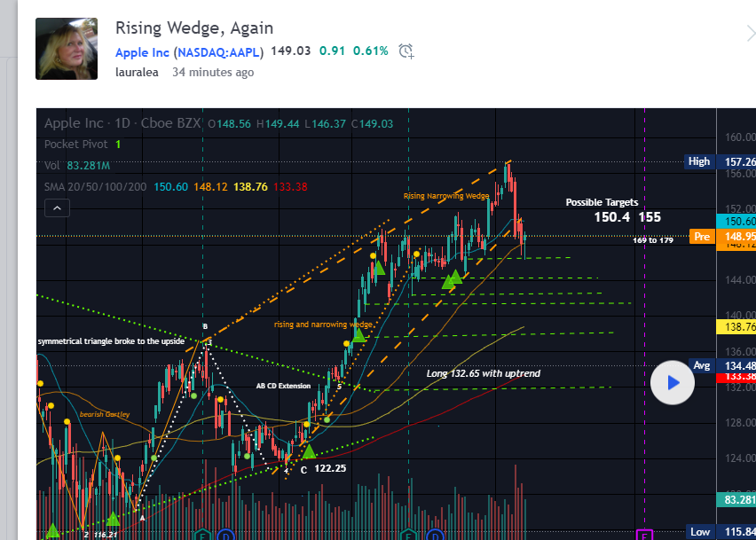Image resolution: width=756 pixels, height=540 pixels.
Task: Click the header price change 0.61%
Action: point(370,51)
